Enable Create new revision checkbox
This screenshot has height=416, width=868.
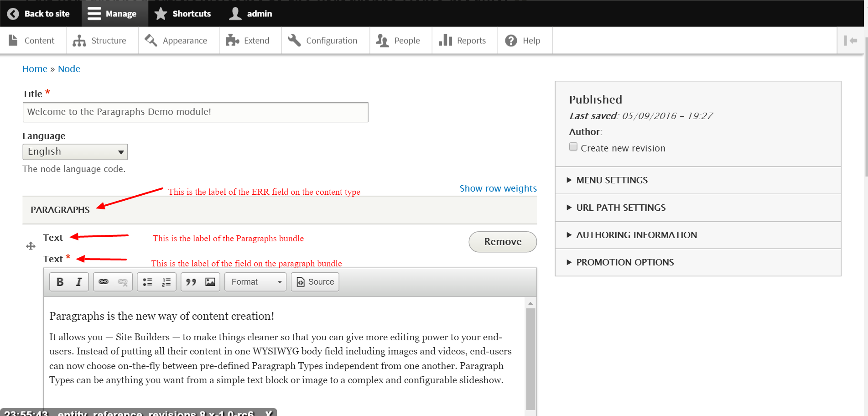click(x=573, y=147)
